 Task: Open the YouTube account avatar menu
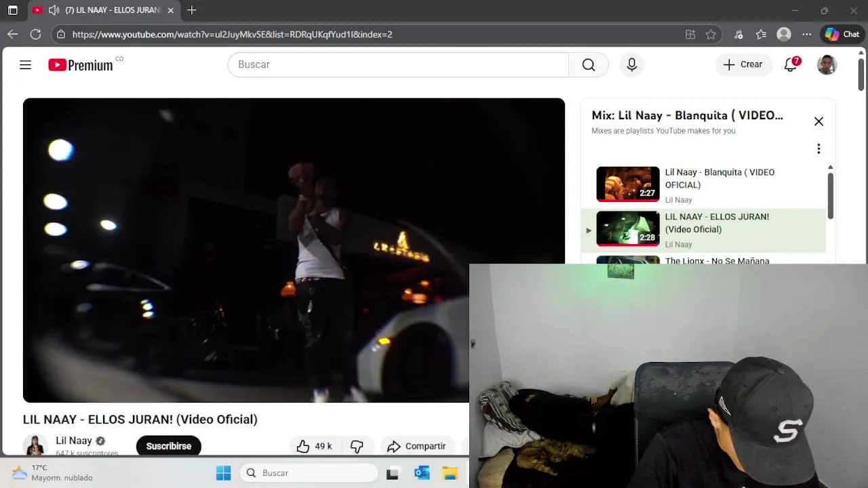tap(827, 64)
